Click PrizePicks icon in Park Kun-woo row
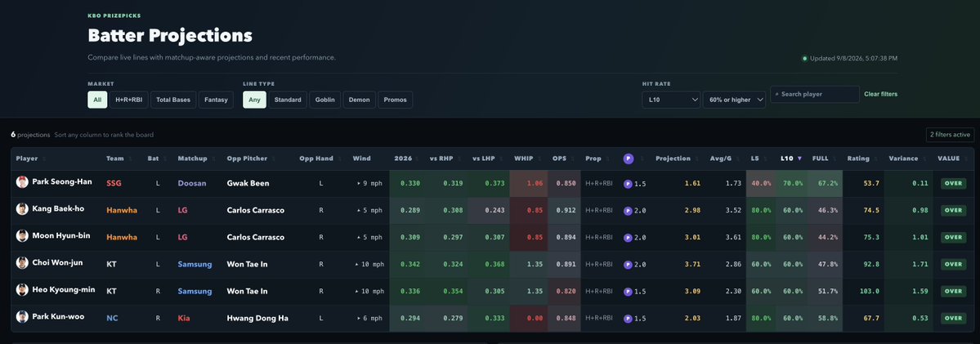The height and width of the screenshot is (344, 980). (627, 319)
